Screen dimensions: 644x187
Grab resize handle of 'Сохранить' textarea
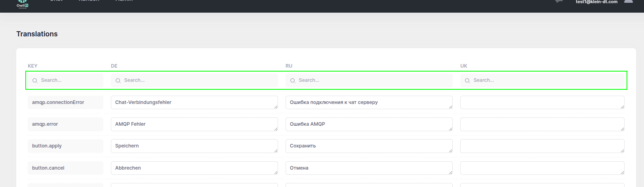[450, 151]
